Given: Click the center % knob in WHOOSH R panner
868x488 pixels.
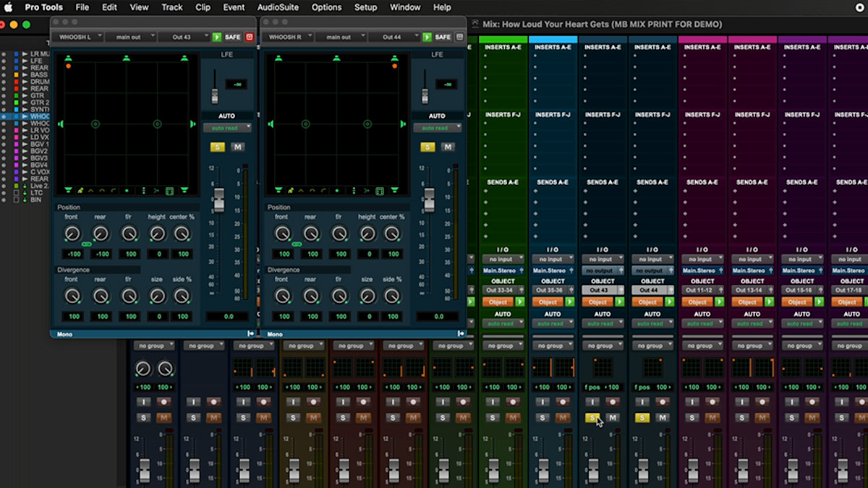Looking at the screenshot, I should 391,234.
